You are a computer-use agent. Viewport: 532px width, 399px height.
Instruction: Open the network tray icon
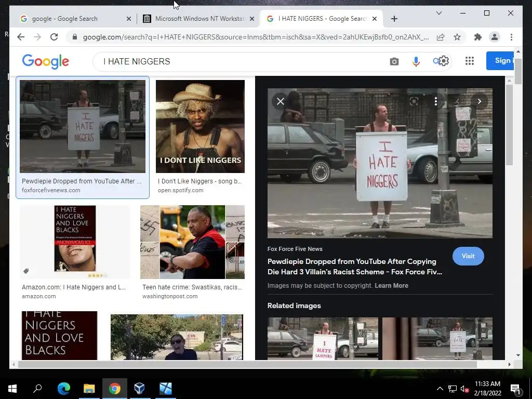coord(453,389)
